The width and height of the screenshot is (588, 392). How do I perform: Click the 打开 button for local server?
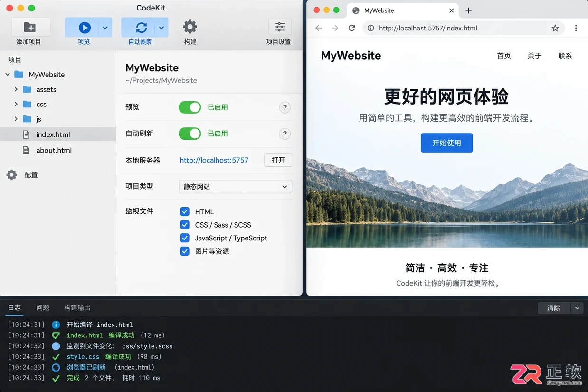278,160
